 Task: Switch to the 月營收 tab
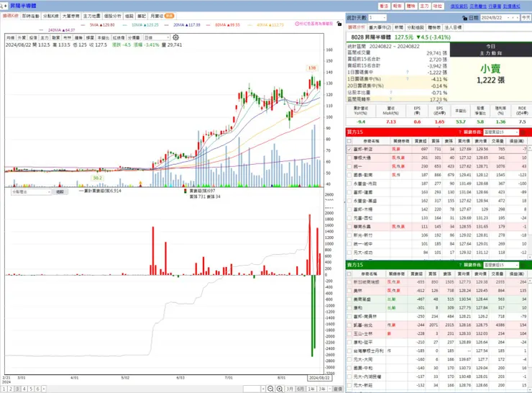click(x=162, y=16)
